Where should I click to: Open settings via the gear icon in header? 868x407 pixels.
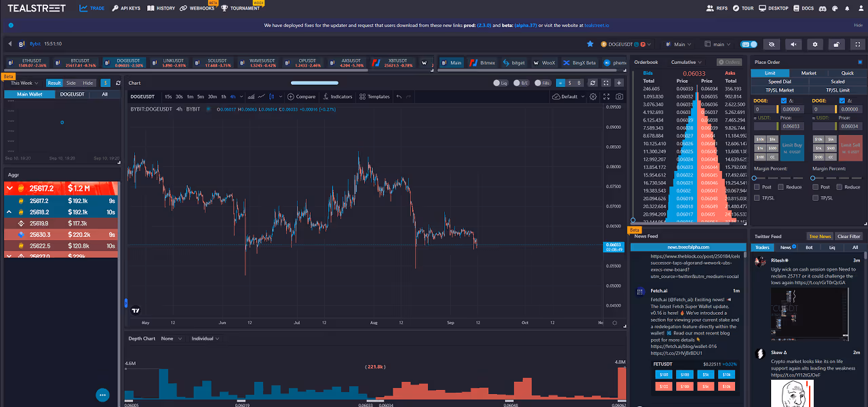pyautogui.click(x=815, y=44)
